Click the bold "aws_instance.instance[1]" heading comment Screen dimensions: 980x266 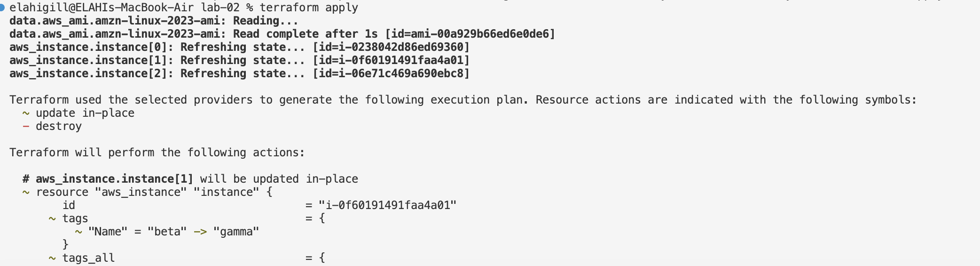tap(114, 179)
